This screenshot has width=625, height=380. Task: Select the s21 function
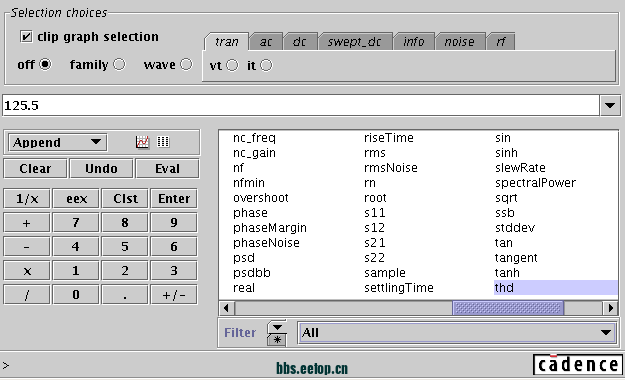point(374,242)
